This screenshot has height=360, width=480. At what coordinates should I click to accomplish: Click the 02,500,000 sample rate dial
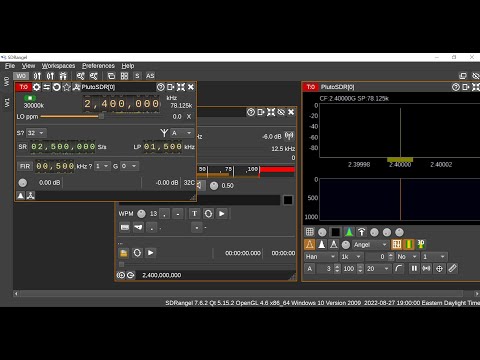(x=63, y=147)
